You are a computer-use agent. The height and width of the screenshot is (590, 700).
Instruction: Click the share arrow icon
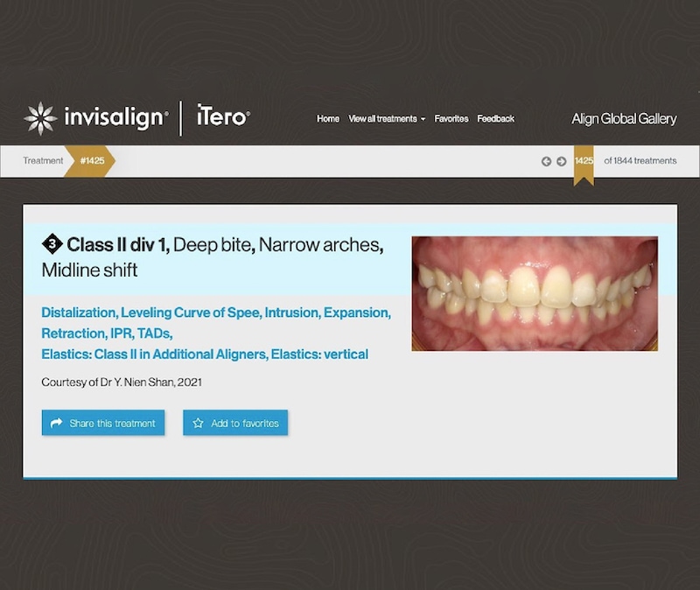pos(57,423)
